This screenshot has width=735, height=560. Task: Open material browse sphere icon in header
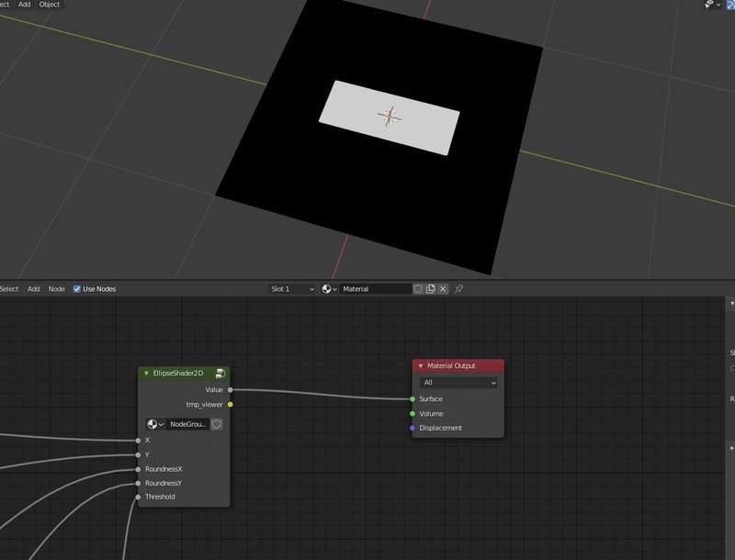pyautogui.click(x=329, y=289)
